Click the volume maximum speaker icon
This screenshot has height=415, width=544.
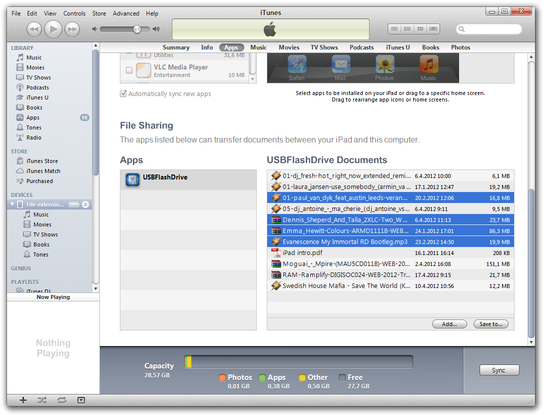pos(156,29)
